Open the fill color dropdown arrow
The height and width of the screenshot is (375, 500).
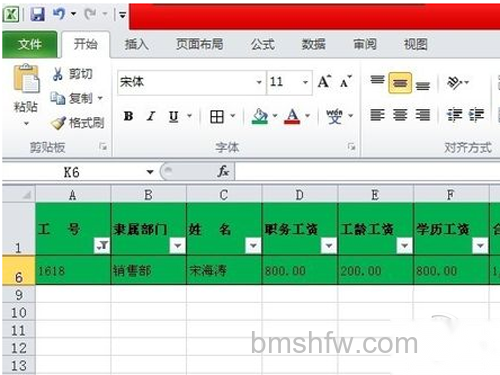(275, 116)
